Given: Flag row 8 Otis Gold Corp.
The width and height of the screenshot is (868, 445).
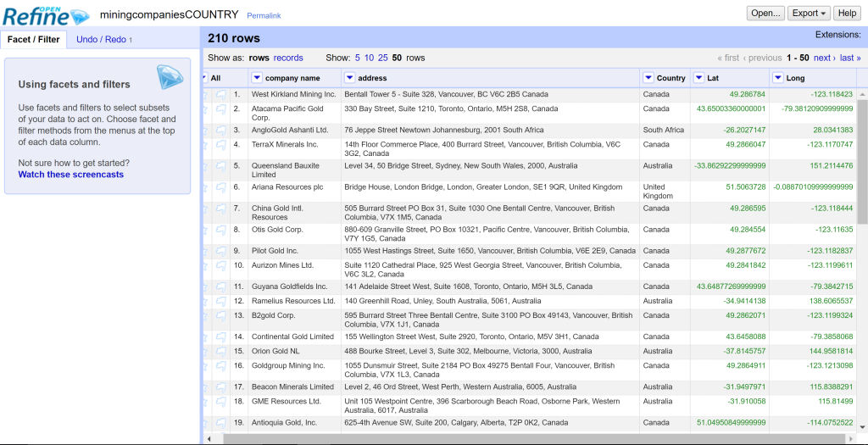Looking at the screenshot, I should tap(221, 230).
